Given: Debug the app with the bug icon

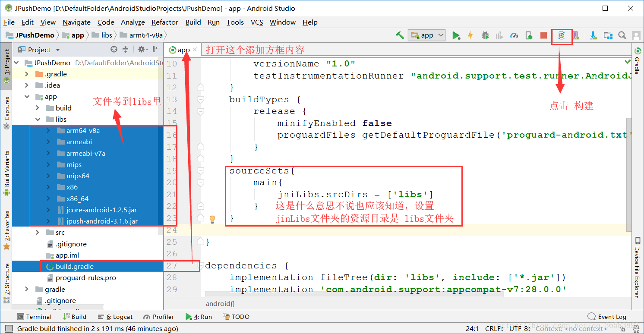Looking at the screenshot, I should pos(485,35).
